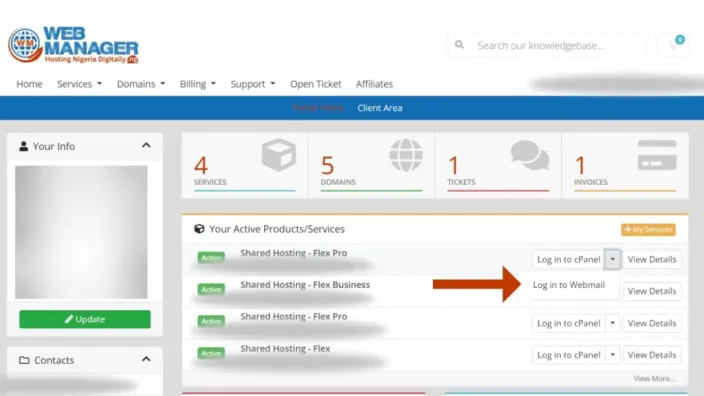Click Active badge of Shared Hosting - Flex
Screen dimensions: 704x396
[x=211, y=353]
